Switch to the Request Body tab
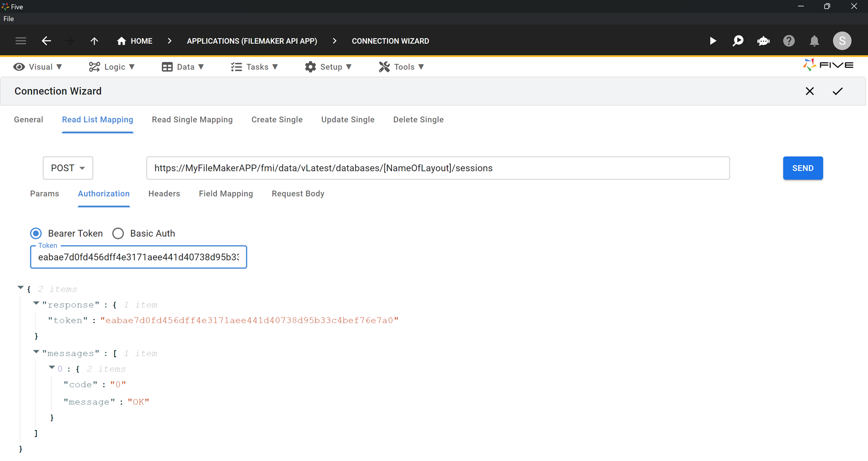868x461 pixels. (x=298, y=194)
